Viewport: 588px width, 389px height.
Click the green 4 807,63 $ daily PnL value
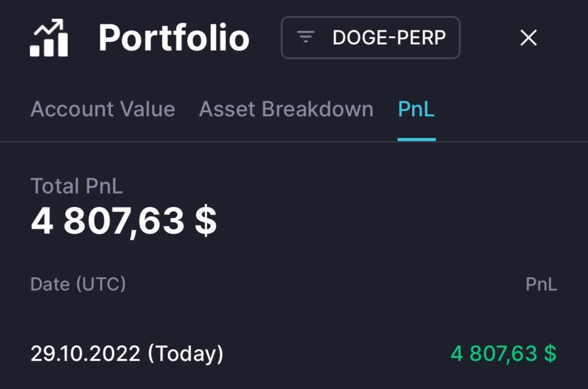pyautogui.click(x=503, y=354)
